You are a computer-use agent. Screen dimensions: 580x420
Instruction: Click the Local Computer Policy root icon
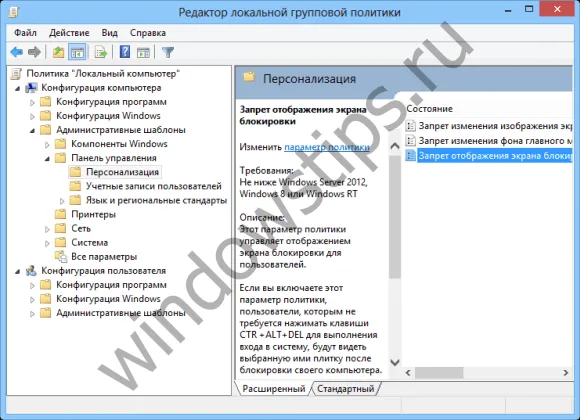tap(16, 74)
